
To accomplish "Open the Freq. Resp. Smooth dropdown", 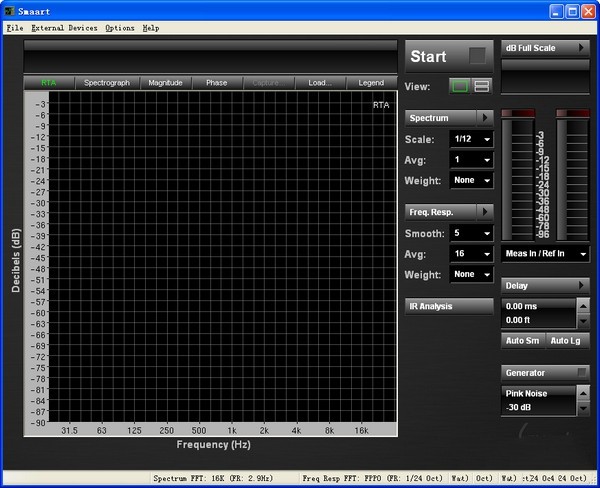I will pos(472,234).
